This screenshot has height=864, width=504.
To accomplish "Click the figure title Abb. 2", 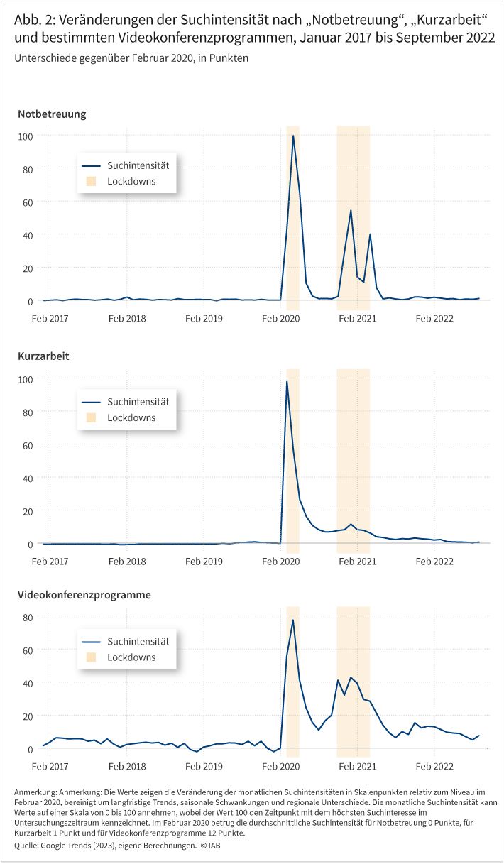I will pos(254,29).
